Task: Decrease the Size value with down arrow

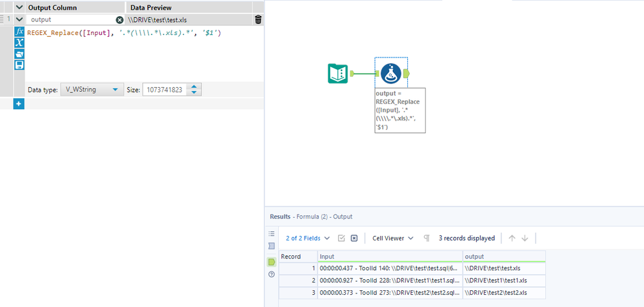Action: pyautogui.click(x=194, y=92)
